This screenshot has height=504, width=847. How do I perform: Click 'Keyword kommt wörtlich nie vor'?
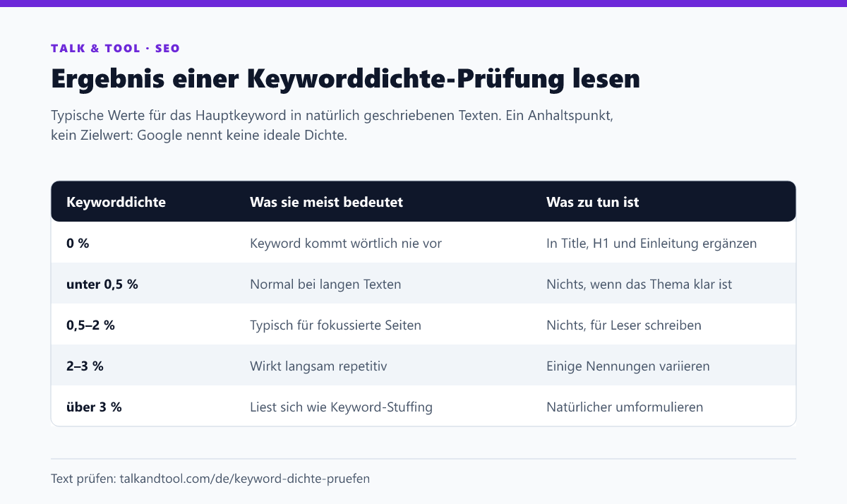(346, 244)
